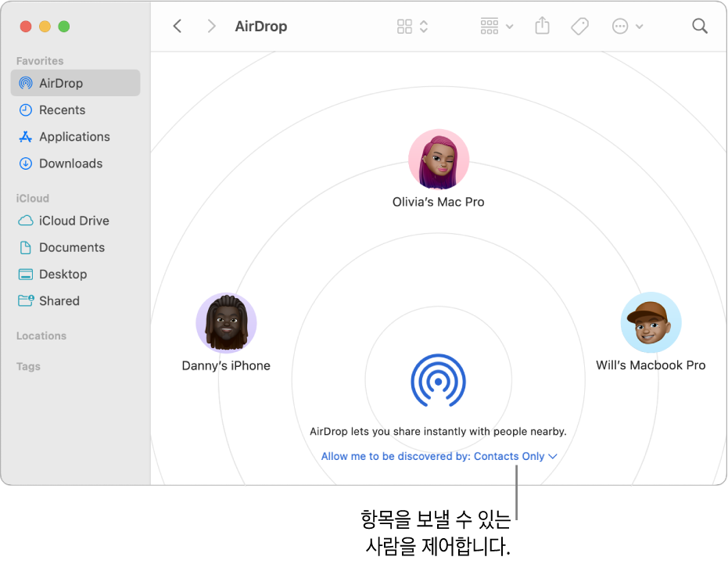Open the Applications folder in Favorites
The height and width of the screenshot is (564, 728).
point(74,136)
